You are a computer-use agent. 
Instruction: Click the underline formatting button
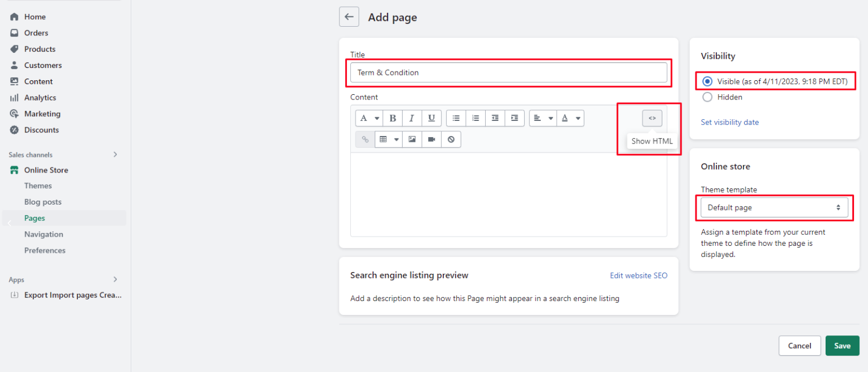431,119
